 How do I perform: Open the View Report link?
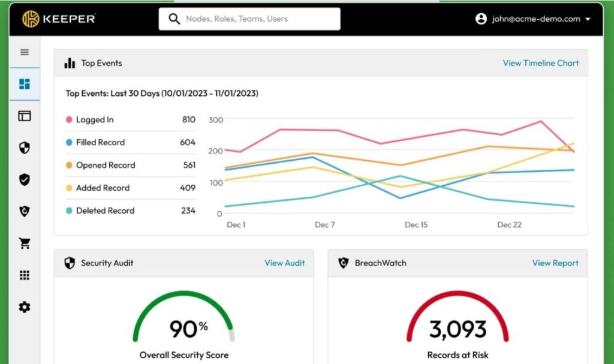coord(555,263)
